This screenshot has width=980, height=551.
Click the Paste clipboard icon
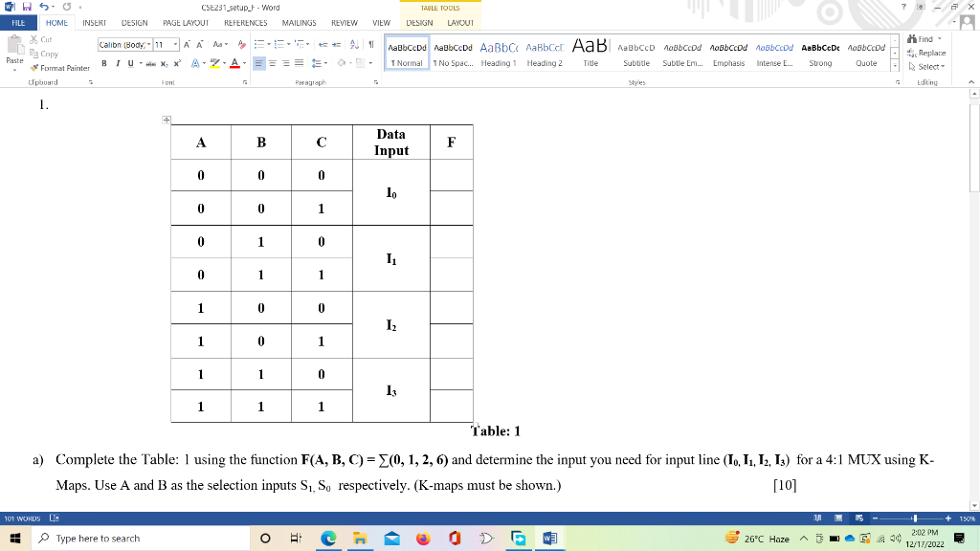pos(14,45)
